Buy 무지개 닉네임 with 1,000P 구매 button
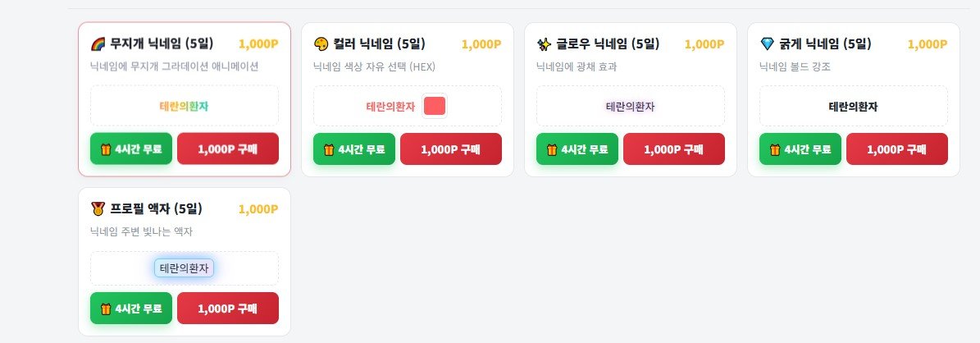 click(227, 149)
